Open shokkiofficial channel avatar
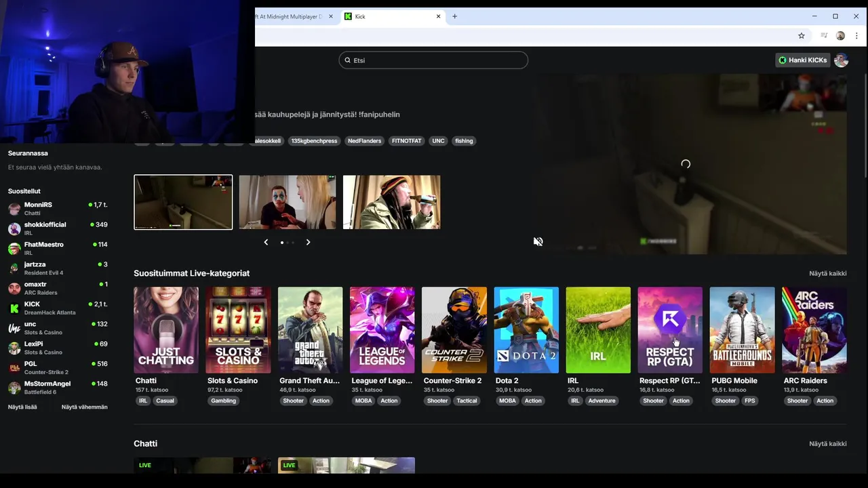This screenshot has height=488, width=868. coord(14,228)
